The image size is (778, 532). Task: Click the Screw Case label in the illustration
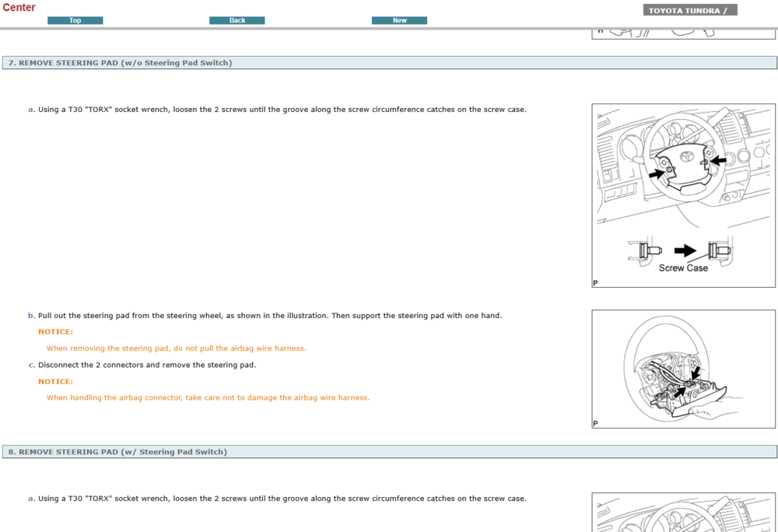(683, 268)
